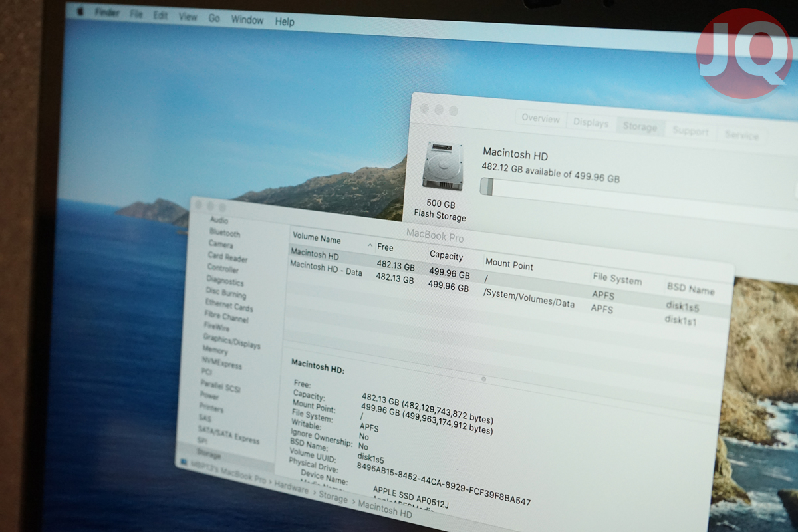The image size is (798, 532).
Task: Click "disk1s5" in the BSD Name column
Action: coord(682,307)
